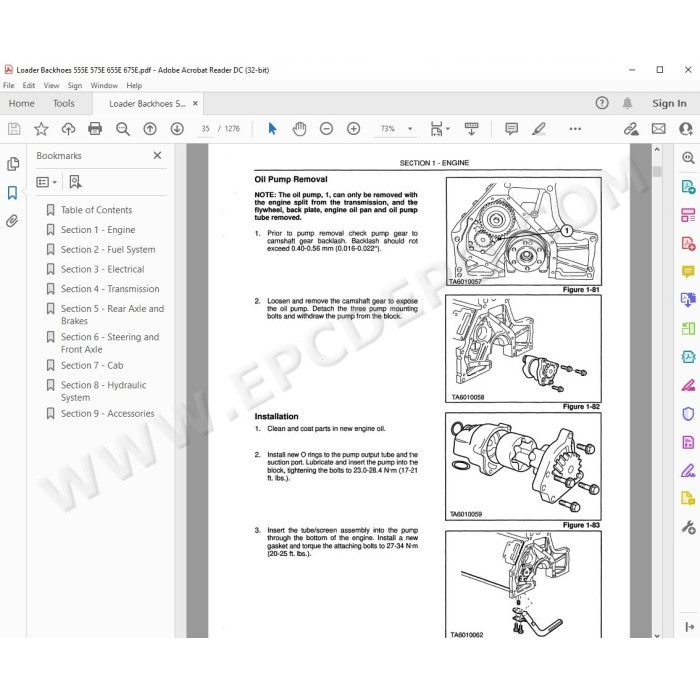
Task: Go to next page arrow
Action: (x=177, y=129)
